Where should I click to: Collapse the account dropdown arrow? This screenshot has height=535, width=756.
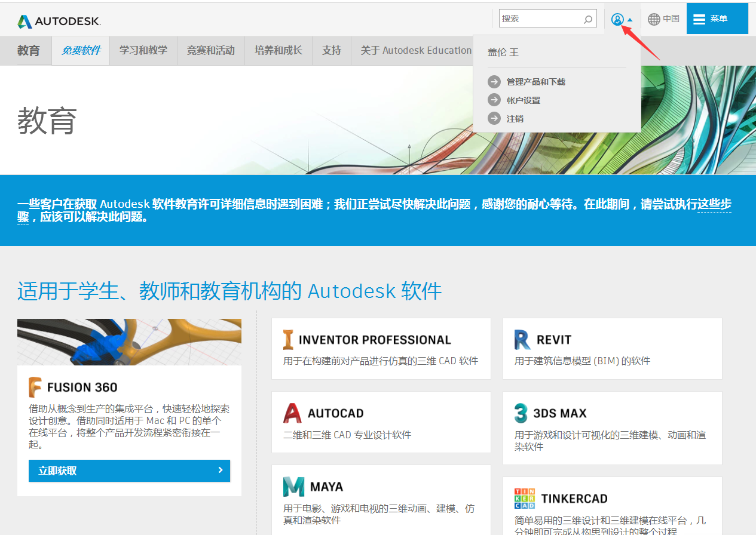click(630, 20)
